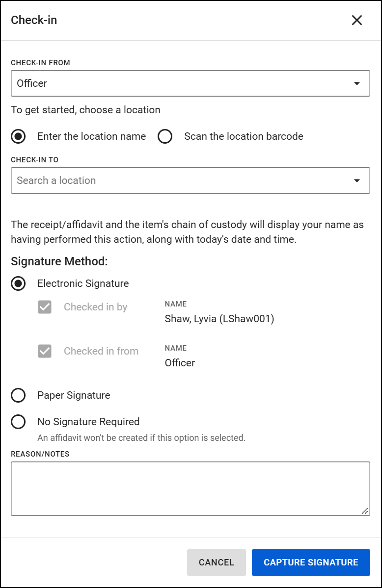Select Electronic Signature method
Screen dimensions: 382x588
click(x=18, y=283)
